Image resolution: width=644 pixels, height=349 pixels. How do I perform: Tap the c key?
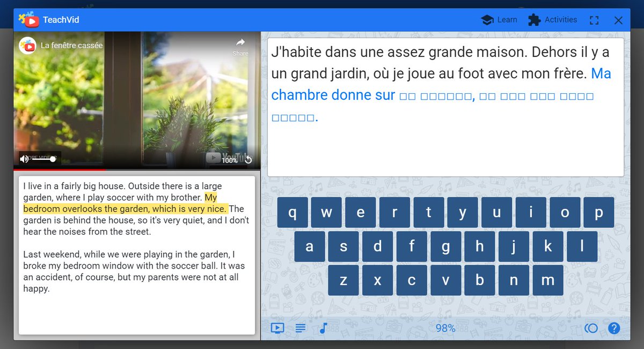pyautogui.click(x=412, y=280)
